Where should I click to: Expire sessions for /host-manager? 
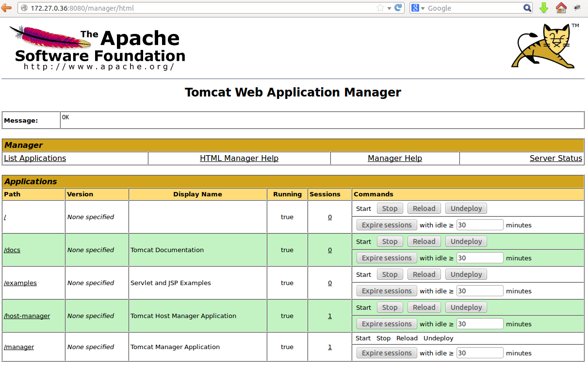(x=387, y=324)
